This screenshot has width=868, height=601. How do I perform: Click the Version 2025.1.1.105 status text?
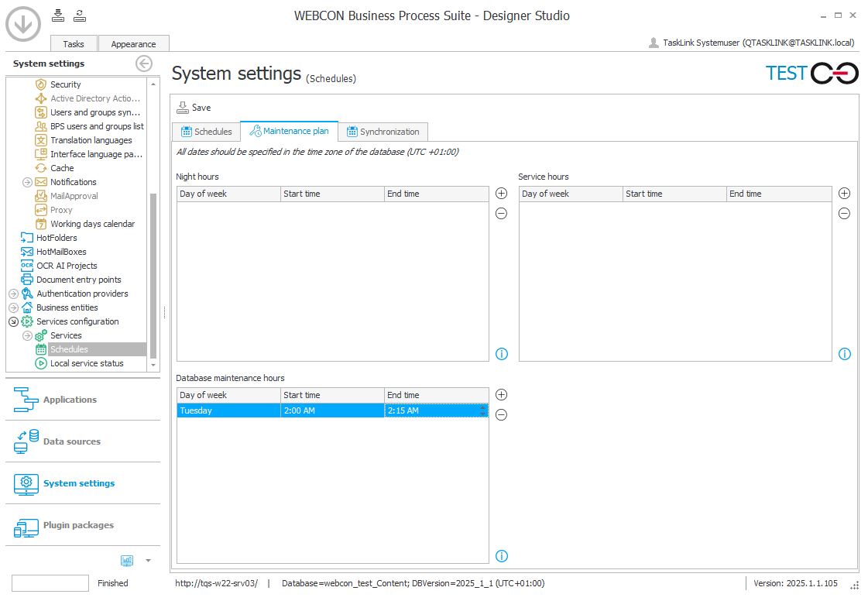pyautogui.click(x=795, y=583)
